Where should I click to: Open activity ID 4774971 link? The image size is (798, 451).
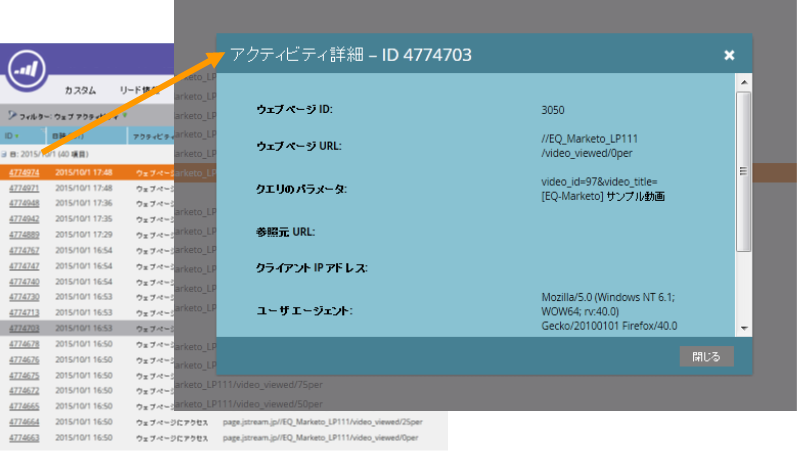[24, 188]
